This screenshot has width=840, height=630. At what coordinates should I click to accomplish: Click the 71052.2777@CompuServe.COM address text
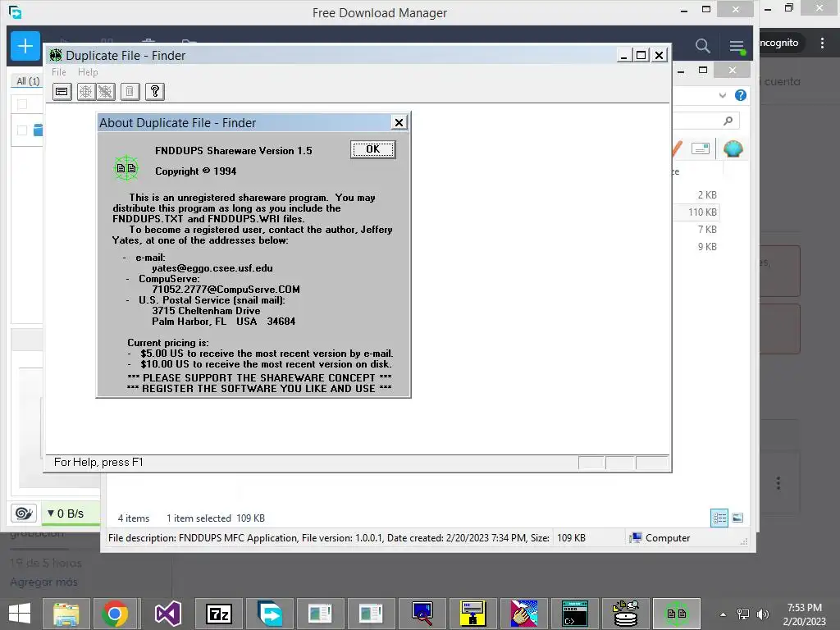click(226, 290)
